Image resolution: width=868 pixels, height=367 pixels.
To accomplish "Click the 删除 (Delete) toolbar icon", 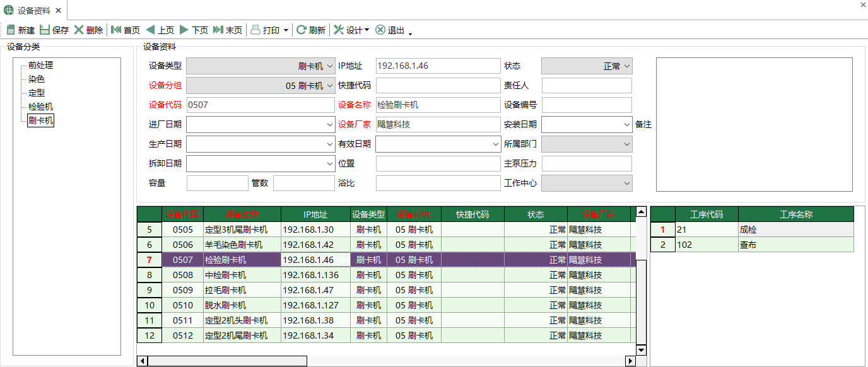I will 79,30.
